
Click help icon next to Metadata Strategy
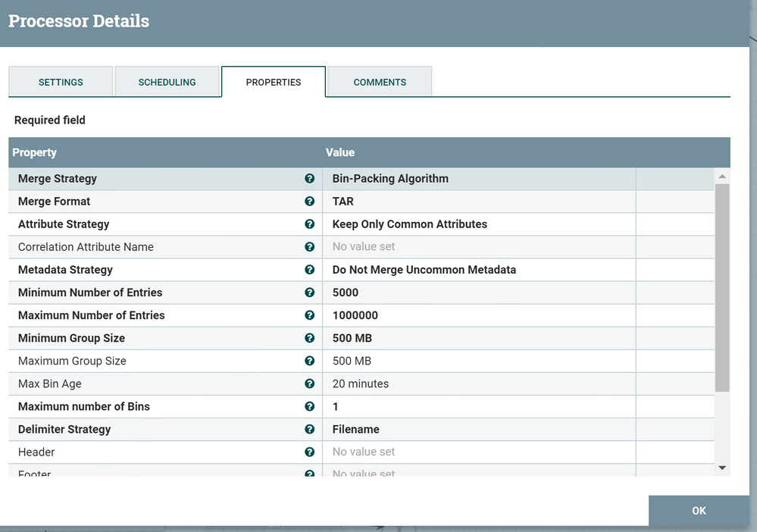point(309,269)
